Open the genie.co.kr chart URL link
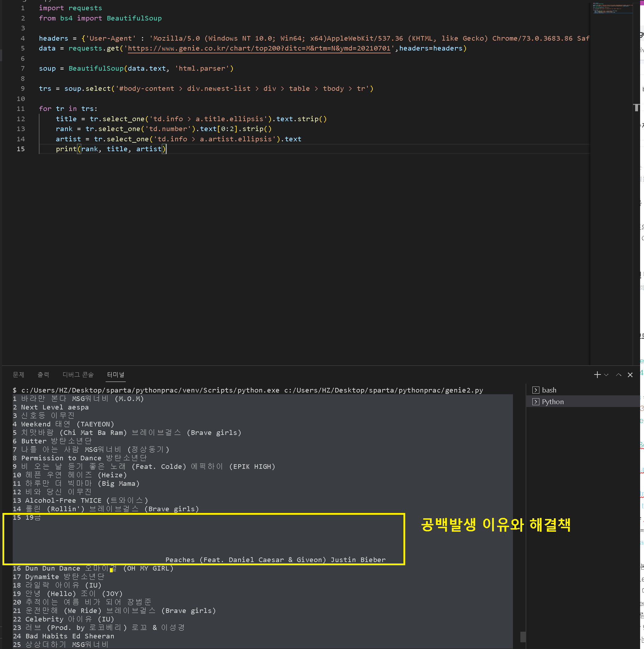The width and height of the screenshot is (644, 649). pyautogui.click(x=259, y=48)
